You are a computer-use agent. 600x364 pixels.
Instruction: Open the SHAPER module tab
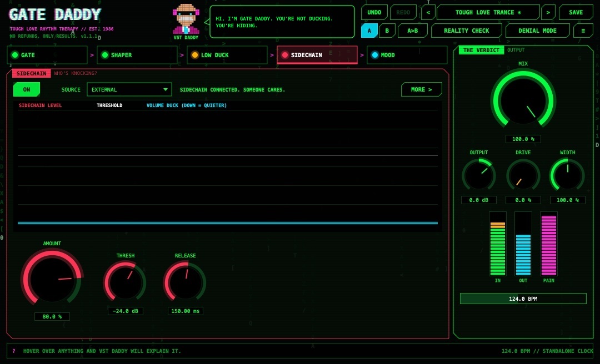[x=137, y=55]
